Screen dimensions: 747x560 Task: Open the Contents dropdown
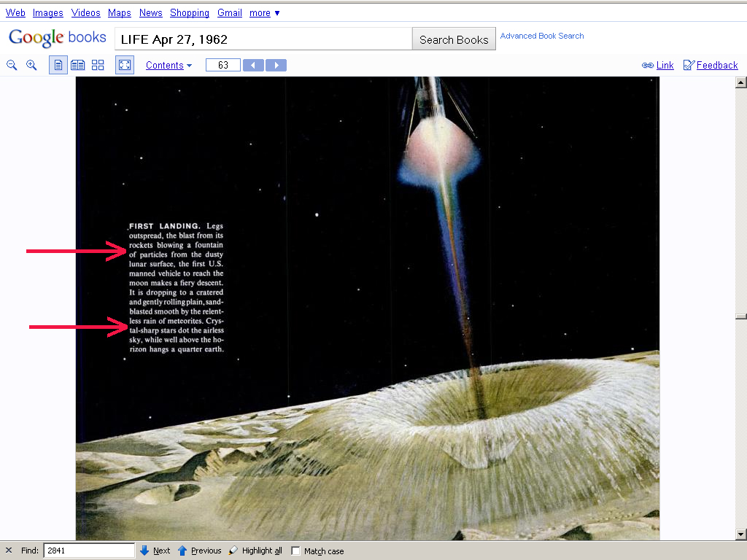169,65
